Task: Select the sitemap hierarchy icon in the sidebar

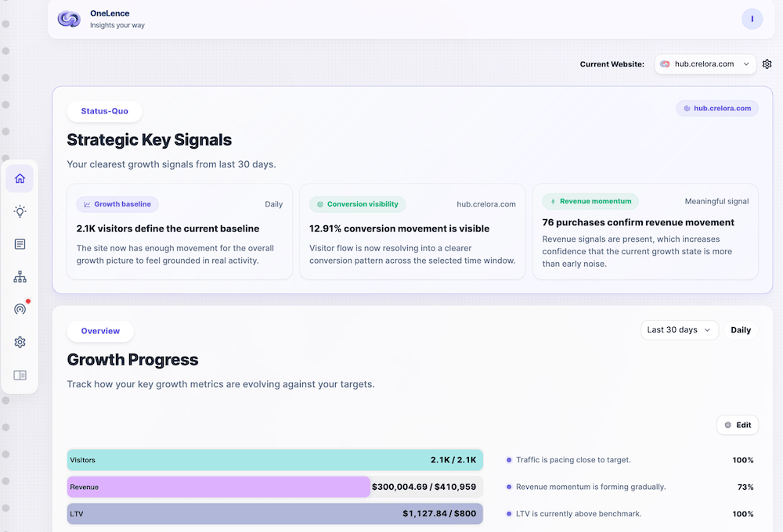Action: 20,276
